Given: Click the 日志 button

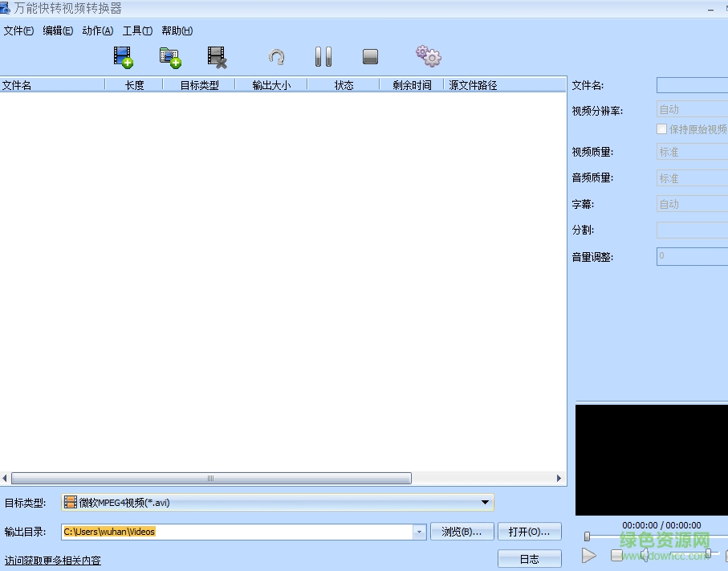Looking at the screenshot, I should (x=529, y=559).
